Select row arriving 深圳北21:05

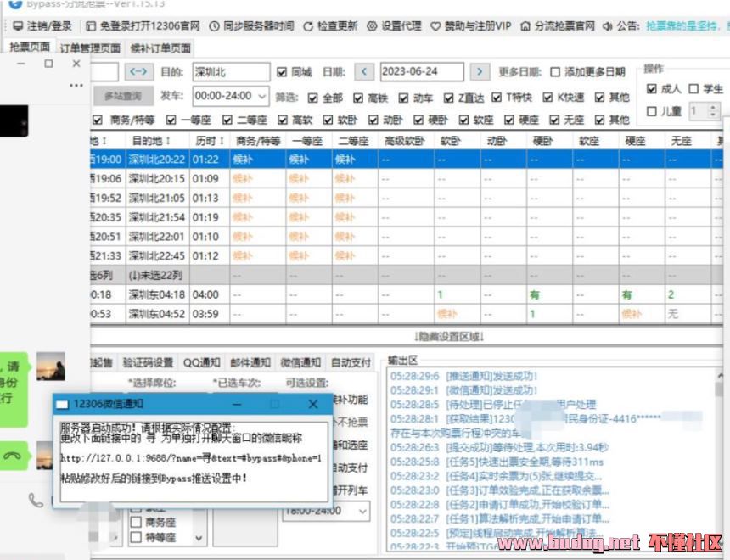pyautogui.click(x=405, y=198)
